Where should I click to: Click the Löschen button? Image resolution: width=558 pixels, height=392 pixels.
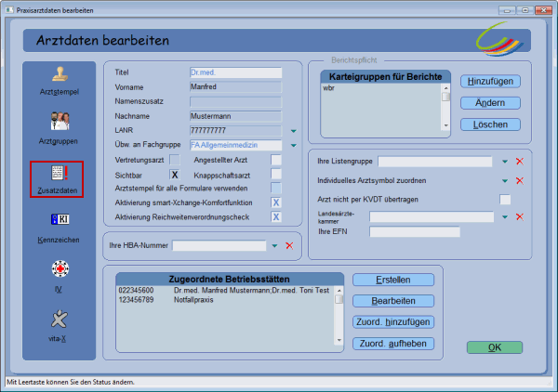click(490, 124)
